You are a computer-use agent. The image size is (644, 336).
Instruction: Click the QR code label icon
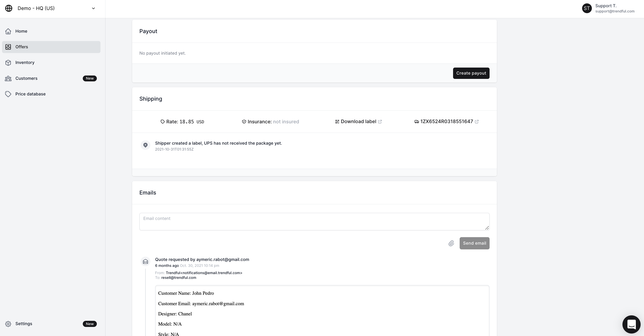click(x=337, y=122)
